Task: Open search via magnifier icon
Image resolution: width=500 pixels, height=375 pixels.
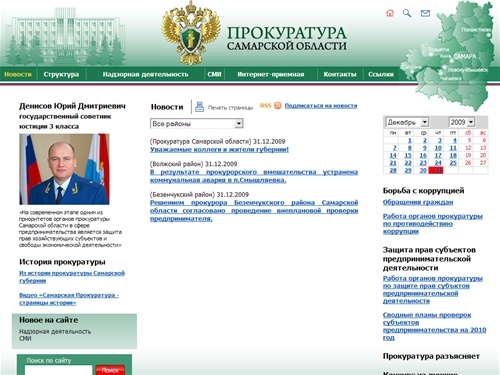Action: pyautogui.click(x=407, y=13)
